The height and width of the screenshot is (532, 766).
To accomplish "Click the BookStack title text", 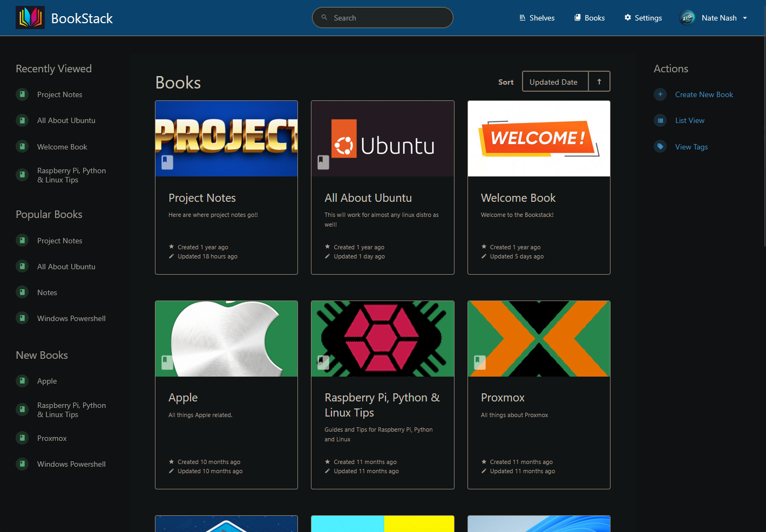I will [x=82, y=18].
